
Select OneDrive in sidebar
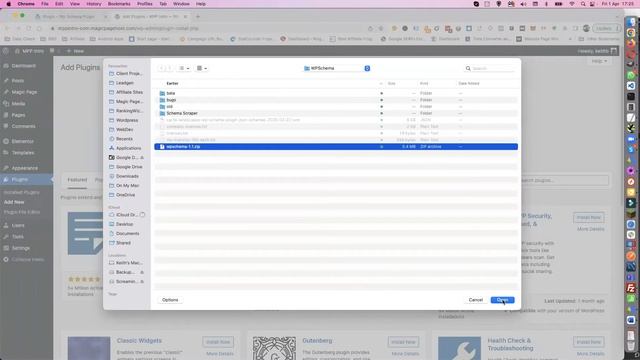tap(122, 195)
